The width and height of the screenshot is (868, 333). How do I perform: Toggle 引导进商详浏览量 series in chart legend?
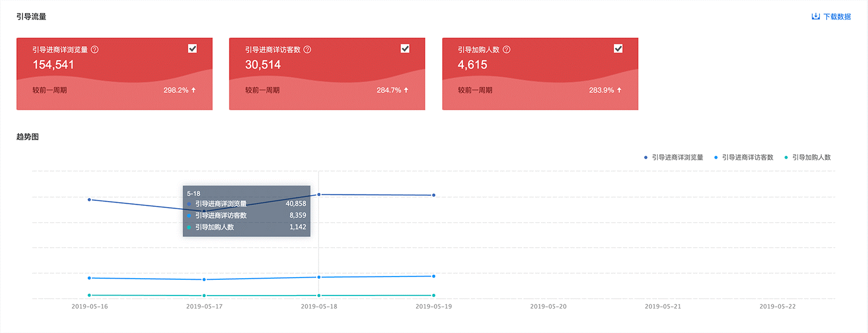click(x=673, y=158)
